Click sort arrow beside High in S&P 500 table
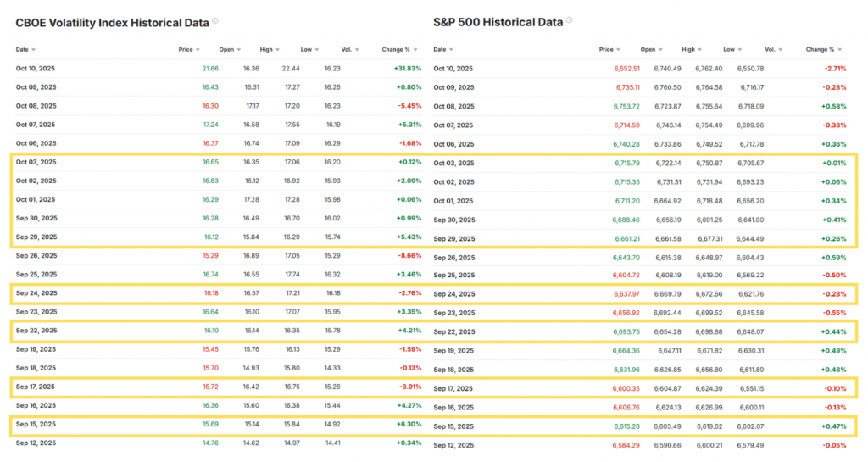The height and width of the screenshot is (462, 868). [700, 50]
